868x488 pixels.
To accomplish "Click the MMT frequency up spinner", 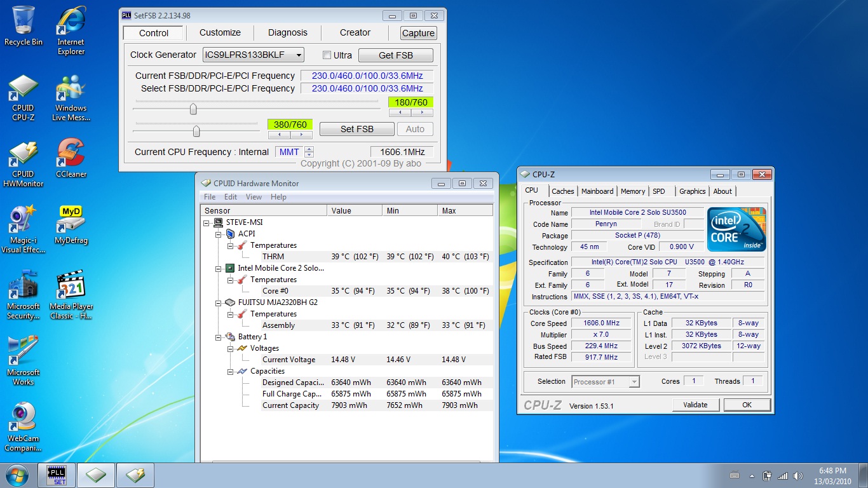I will click(x=309, y=149).
